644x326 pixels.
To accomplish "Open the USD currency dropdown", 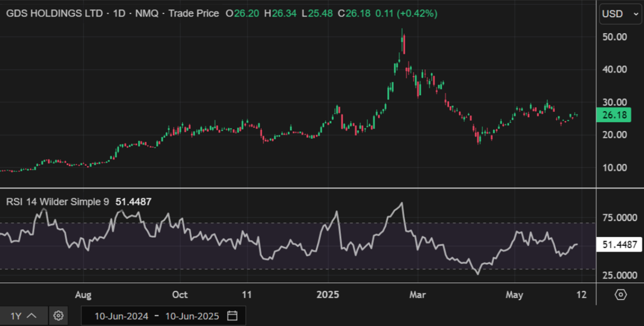I will point(620,14).
